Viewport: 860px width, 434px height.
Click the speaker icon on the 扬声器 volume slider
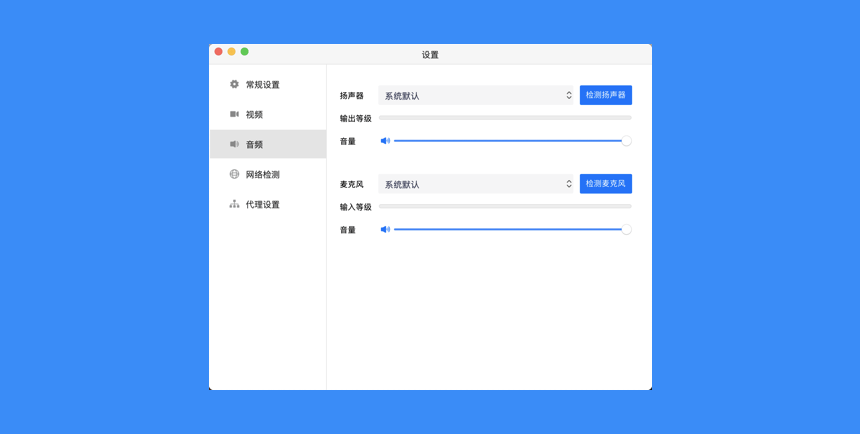[386, 141]
